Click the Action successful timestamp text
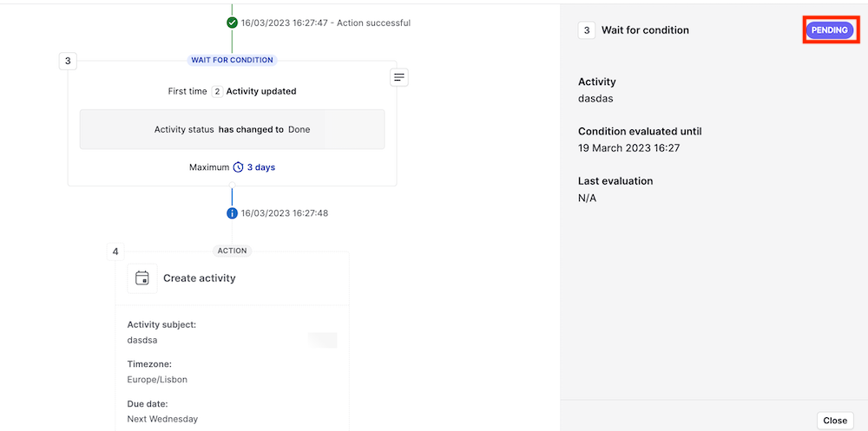Image resolution: width=868 pixels, height=431 pixels. [x=326, y=23]
